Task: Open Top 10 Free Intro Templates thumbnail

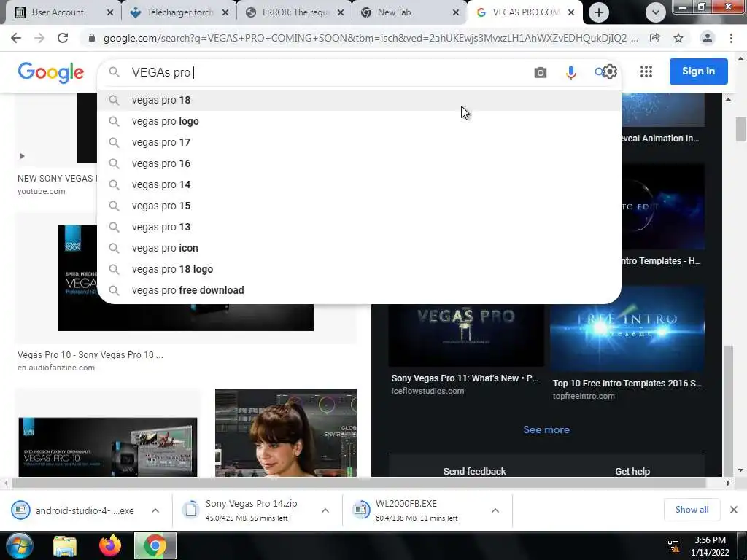Action: coord(627,329)
